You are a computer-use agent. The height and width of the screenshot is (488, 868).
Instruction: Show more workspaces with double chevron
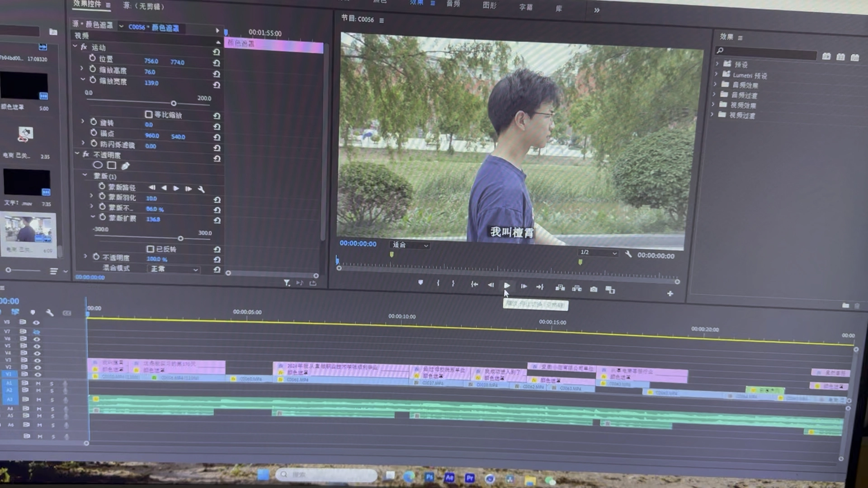[597, 10]
